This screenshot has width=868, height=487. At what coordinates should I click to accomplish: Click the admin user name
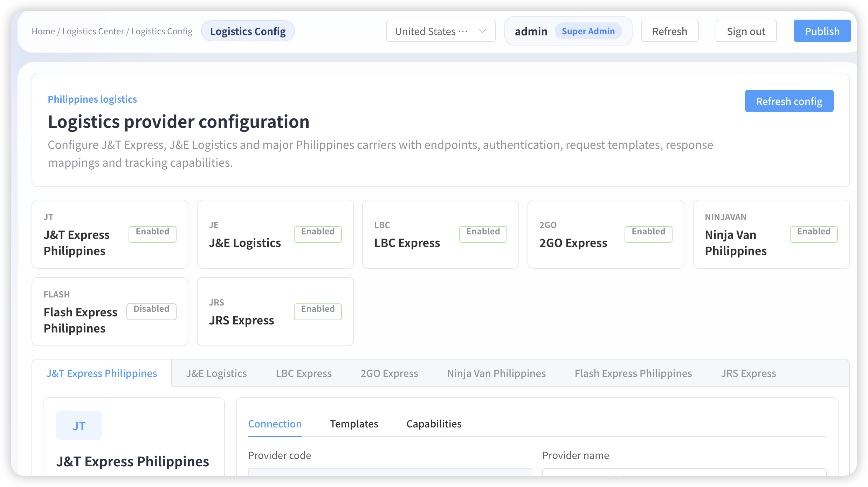pyautogui.click(x=531, y=31)
